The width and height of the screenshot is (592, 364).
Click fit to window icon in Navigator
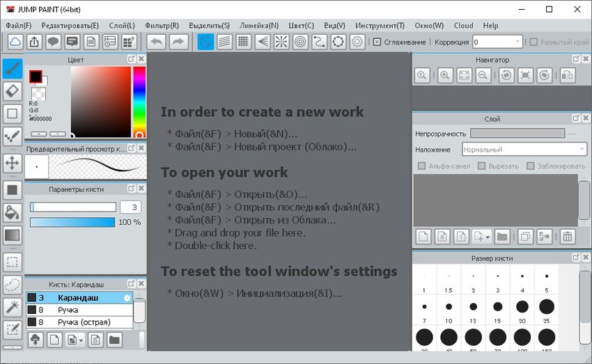pos(464,75)
